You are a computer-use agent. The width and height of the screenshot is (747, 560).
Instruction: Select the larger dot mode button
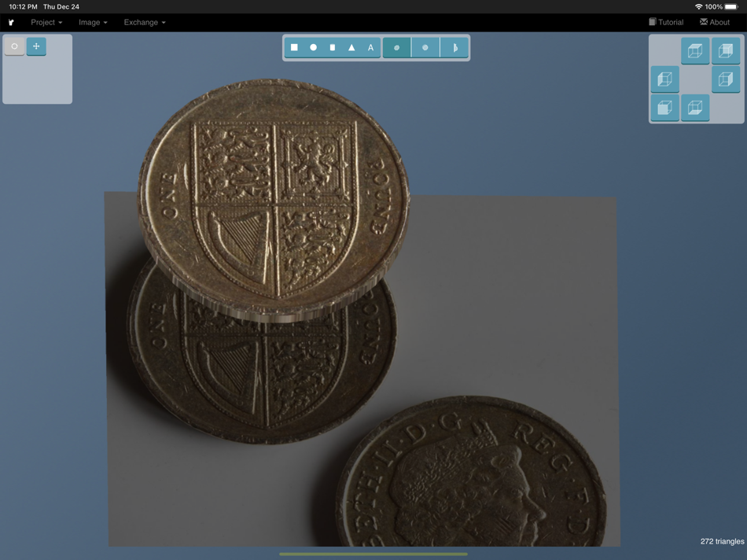pos(425,47)
